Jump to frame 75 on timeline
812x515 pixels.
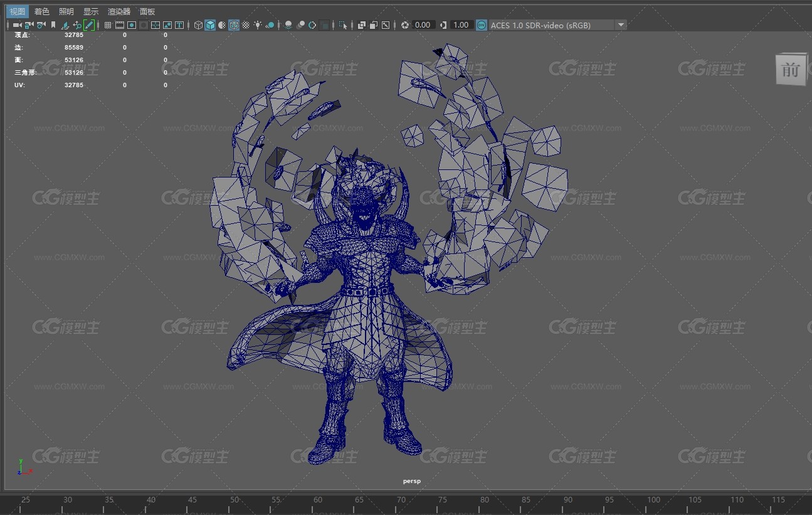point(443,500)
